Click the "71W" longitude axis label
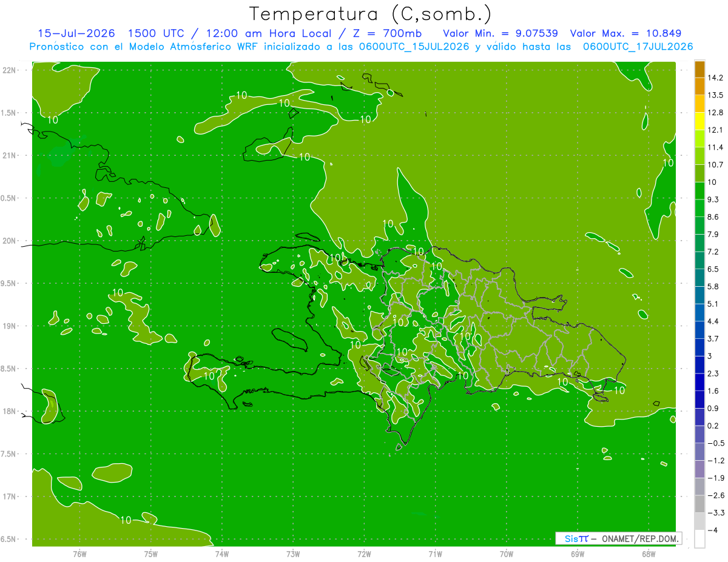 point(435,554)
